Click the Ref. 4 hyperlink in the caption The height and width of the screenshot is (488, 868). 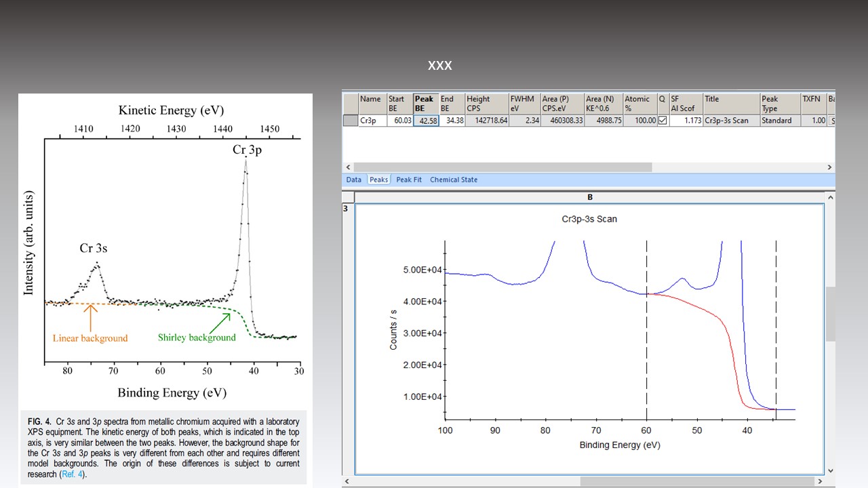coord(72,474)
